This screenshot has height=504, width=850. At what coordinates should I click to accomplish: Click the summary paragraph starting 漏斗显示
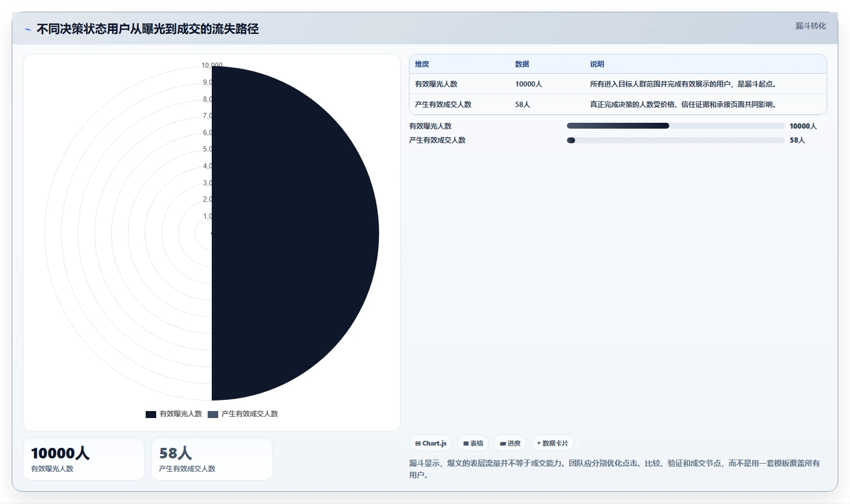(614, 469)
